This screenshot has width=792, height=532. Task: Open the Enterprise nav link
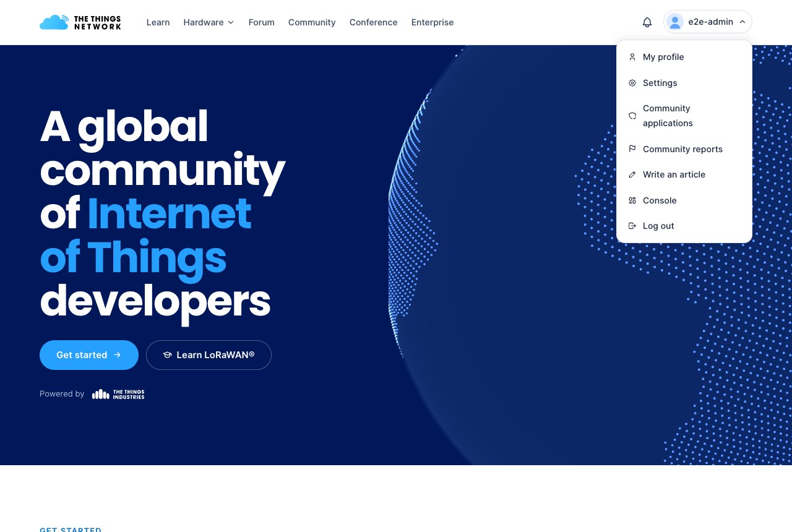tap(433, 22)
